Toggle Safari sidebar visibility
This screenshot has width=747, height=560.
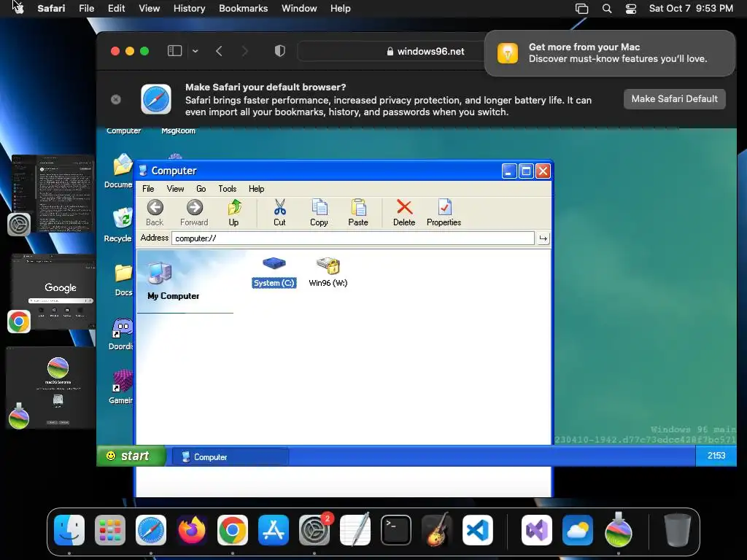coord(175,51)
